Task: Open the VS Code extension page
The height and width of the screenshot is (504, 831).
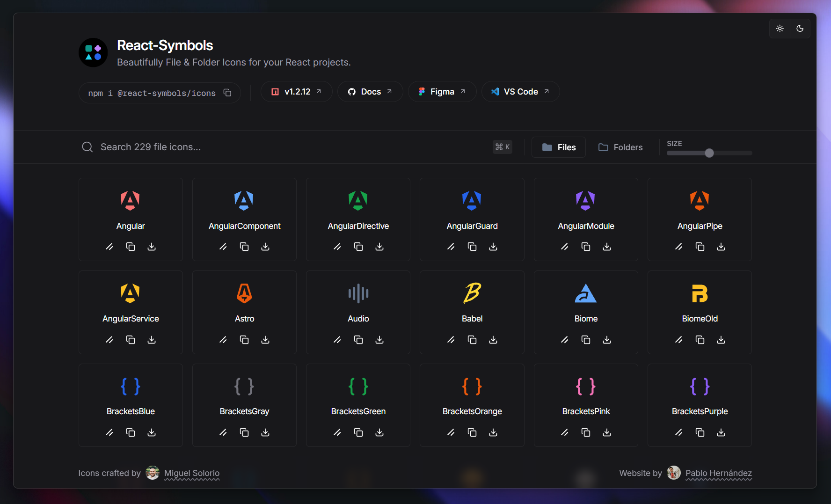Action: [x=520, y=91]
